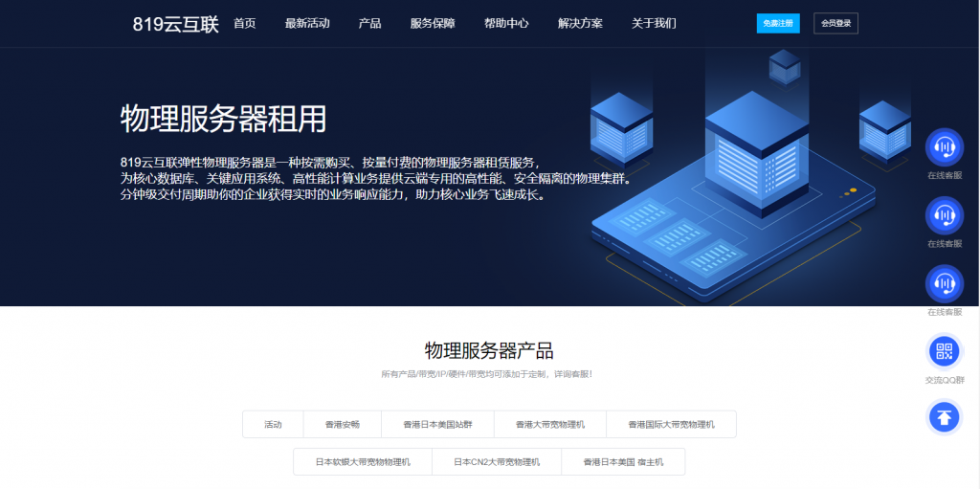The height and width of the screenshot is (489, 980).
Task: Switch to 日本软银大带宽物理机 tab
Action: pos(363,462)
